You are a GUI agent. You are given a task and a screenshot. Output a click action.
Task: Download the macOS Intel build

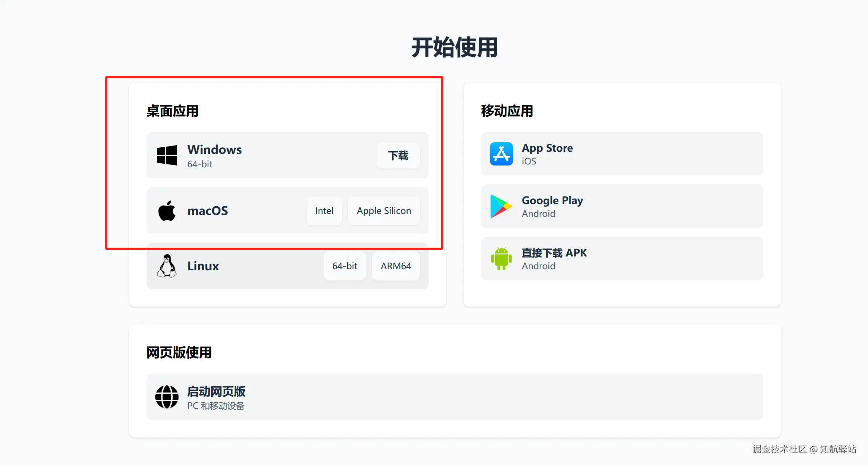coord(324,211)
